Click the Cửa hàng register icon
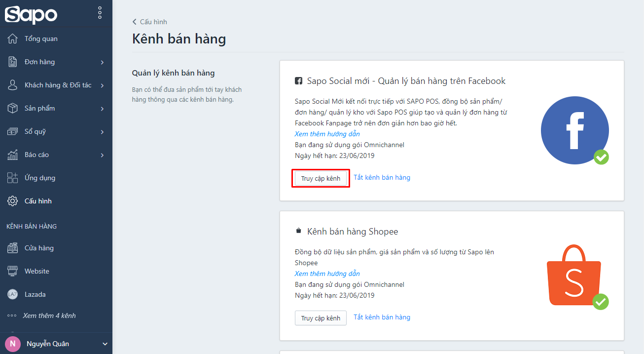Screen dimensions: 644x354 pyautogui.click(x=13, y=248)
